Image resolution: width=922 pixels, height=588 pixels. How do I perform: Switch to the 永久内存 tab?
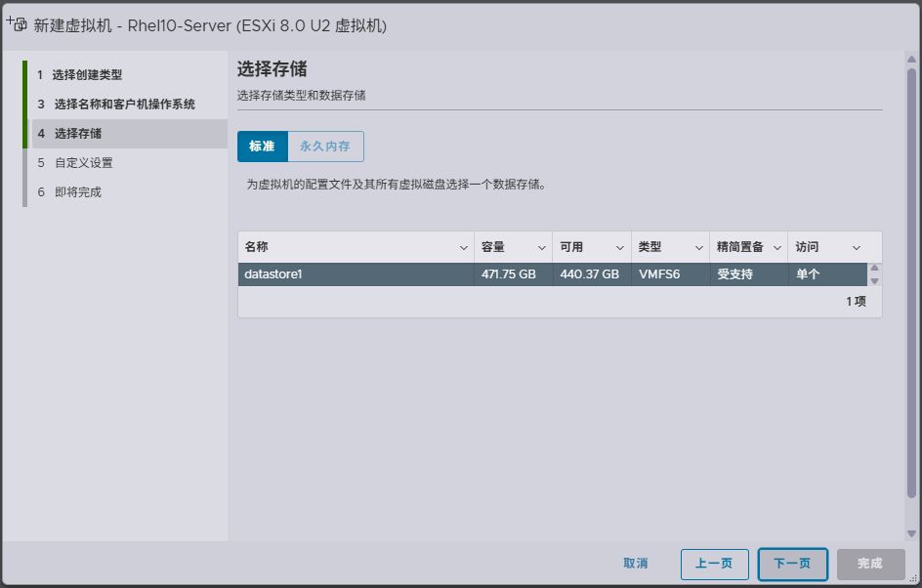click(325, 147)
